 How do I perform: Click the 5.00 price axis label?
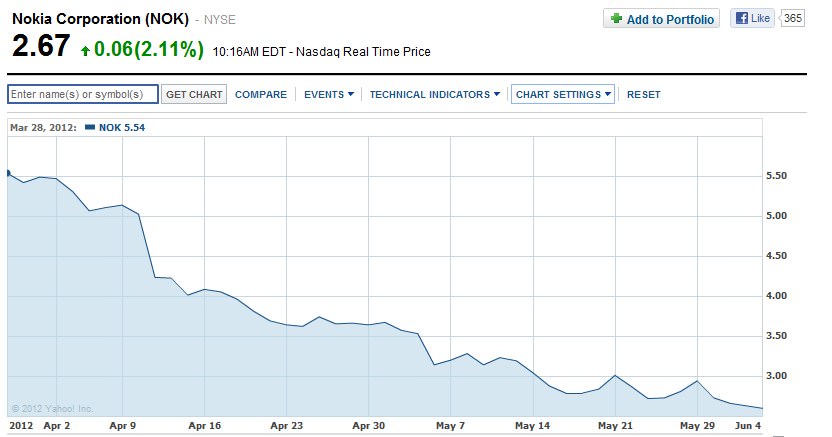click(x=776, y=216)
